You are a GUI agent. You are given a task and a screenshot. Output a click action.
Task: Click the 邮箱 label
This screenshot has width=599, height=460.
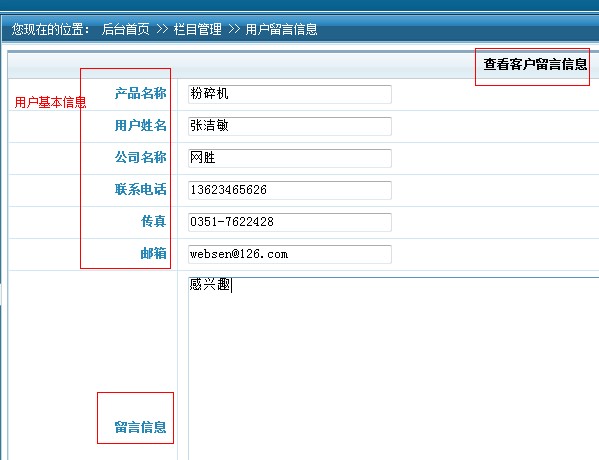(x=154, y=253)
